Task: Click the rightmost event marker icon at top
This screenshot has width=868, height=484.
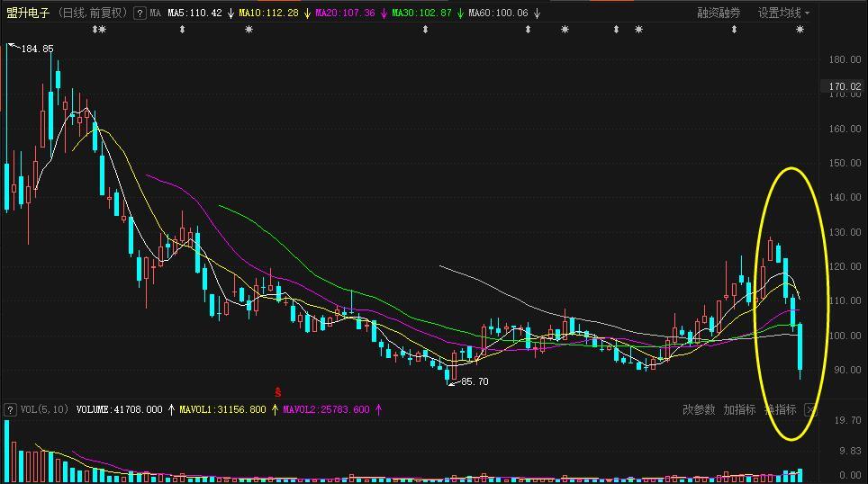Action: 800,30
